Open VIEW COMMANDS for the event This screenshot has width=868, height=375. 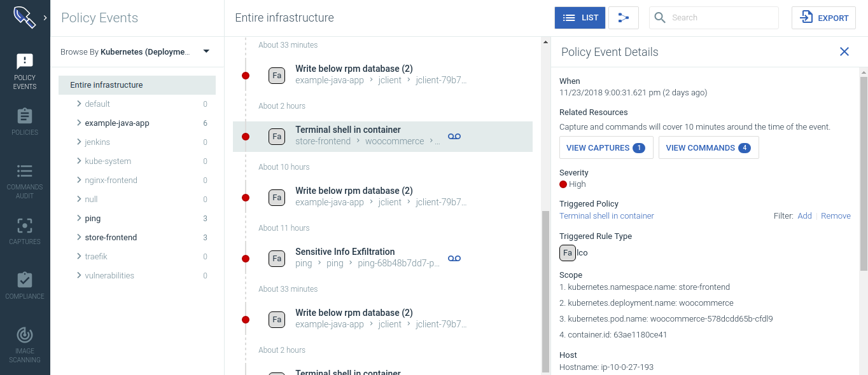(x=708, y=147)
